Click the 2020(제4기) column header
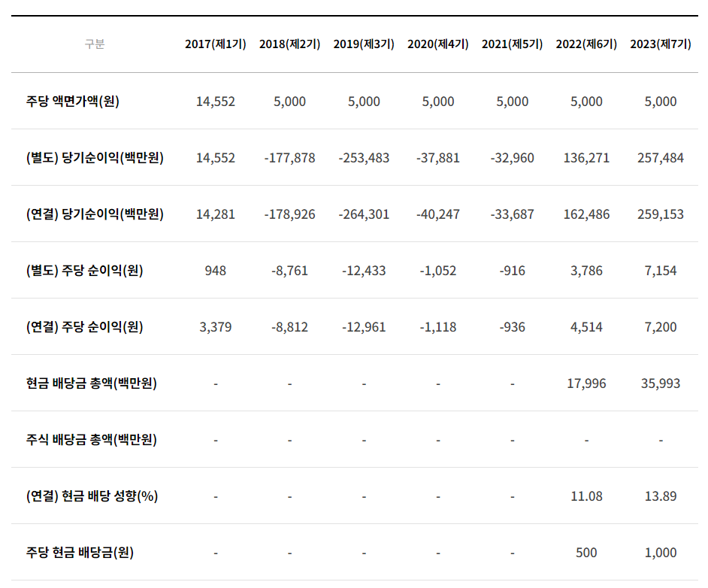The image size is (708, 588). tap(438, 44)
